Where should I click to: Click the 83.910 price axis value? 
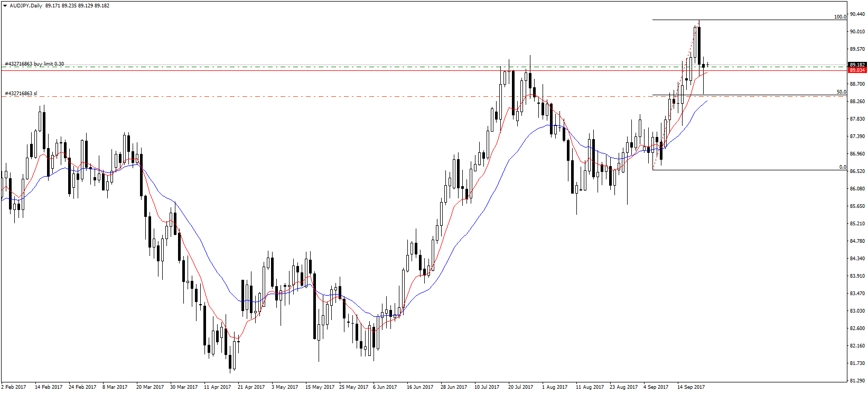point(857,276)
